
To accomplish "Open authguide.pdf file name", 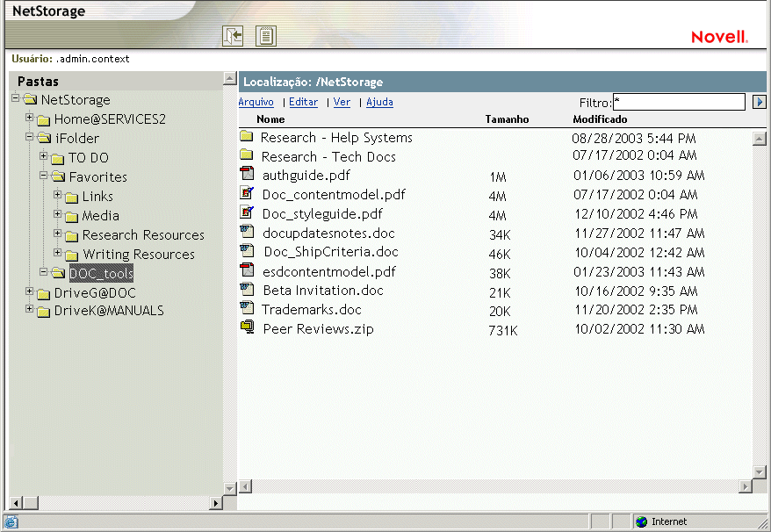I will coord(306,176).
